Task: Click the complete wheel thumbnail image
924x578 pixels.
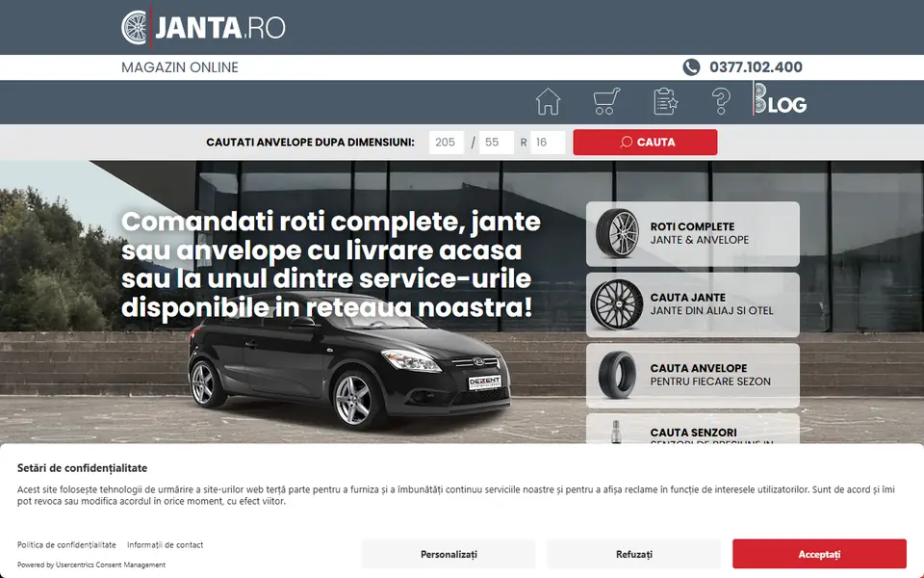Action: pyautogui.click(x=617, y=233)
